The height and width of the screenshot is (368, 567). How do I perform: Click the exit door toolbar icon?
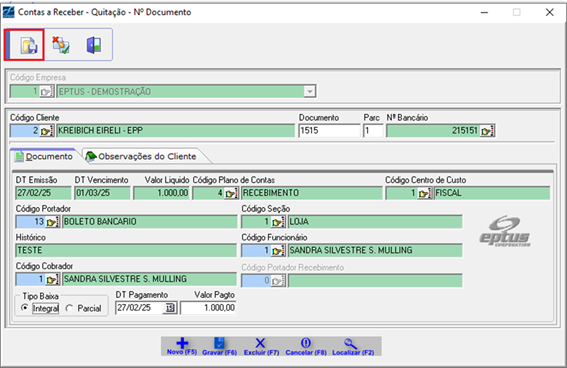(94, 45)
